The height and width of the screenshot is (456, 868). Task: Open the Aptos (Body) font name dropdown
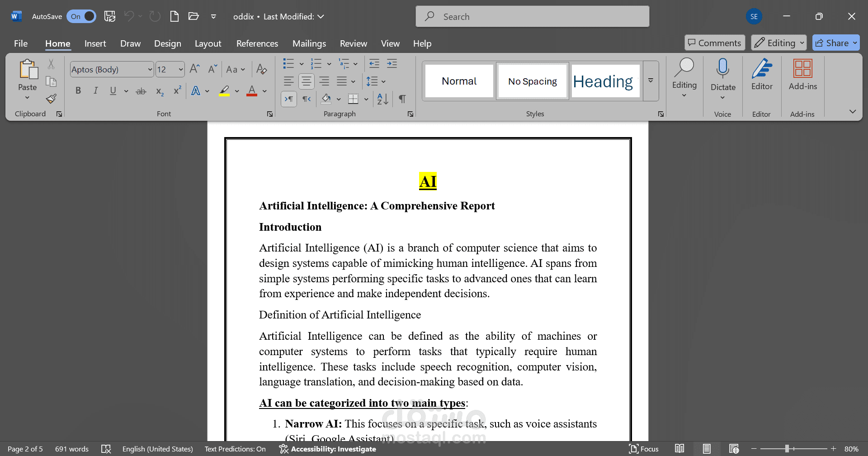150,69
